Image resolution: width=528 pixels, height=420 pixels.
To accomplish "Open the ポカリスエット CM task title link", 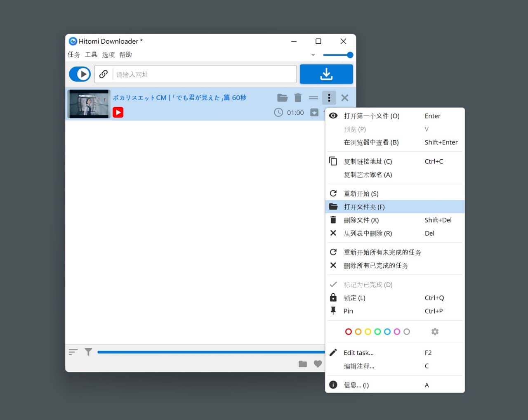I will pos(179,98).
